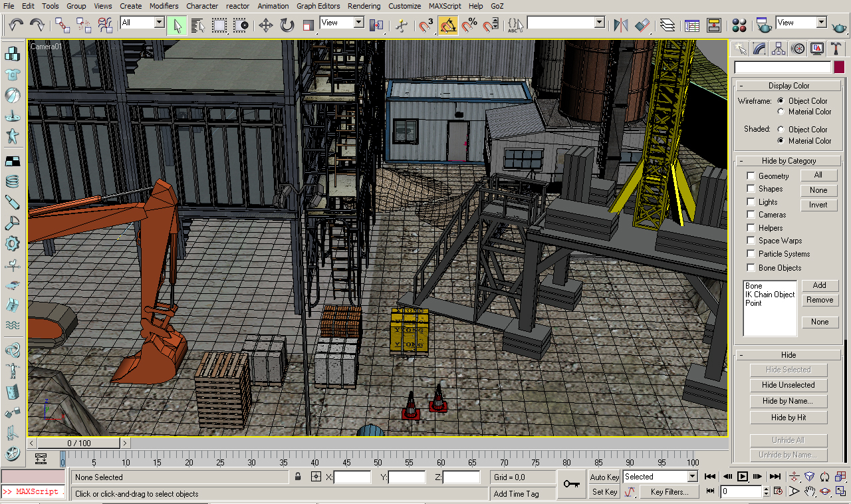851x504 pixels.
Task: Activate the Select and Scale tool
Action: pos(309,25)
